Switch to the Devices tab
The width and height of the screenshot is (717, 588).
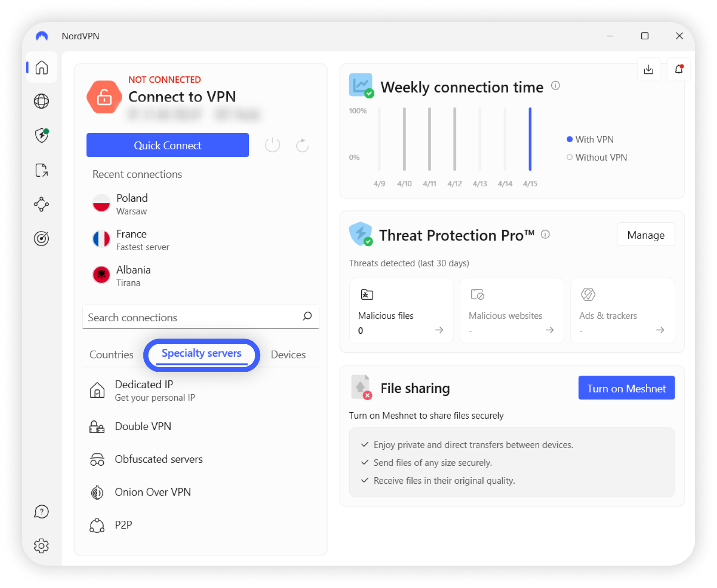click(288, 355)
